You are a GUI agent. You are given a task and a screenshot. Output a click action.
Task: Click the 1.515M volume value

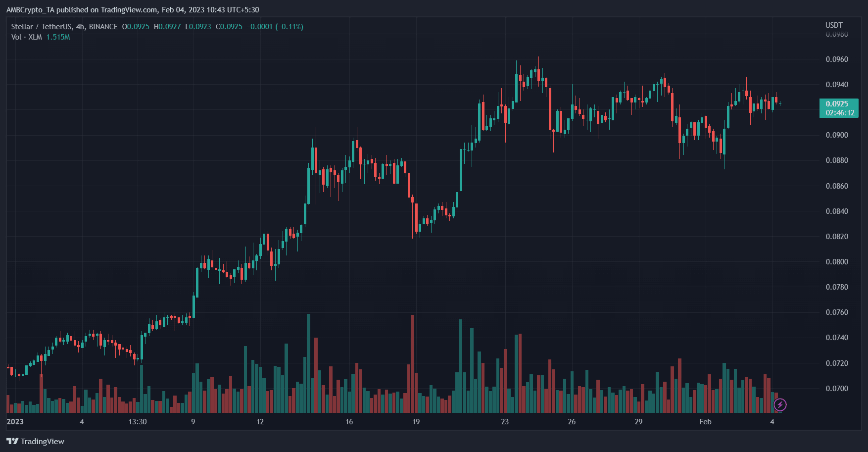(x=58, y=37)
